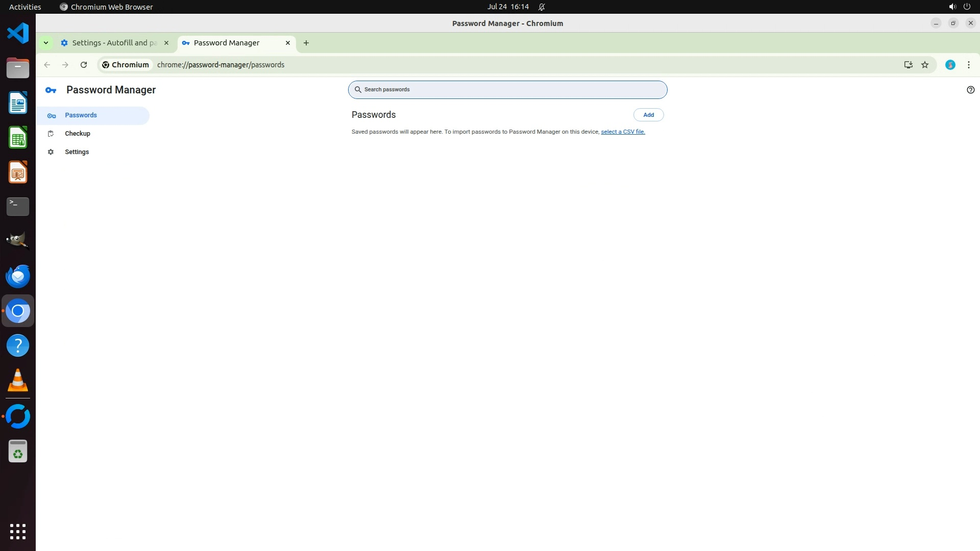Close the Password Manager tab
The image size is (980, 551).
pos(288,43)
